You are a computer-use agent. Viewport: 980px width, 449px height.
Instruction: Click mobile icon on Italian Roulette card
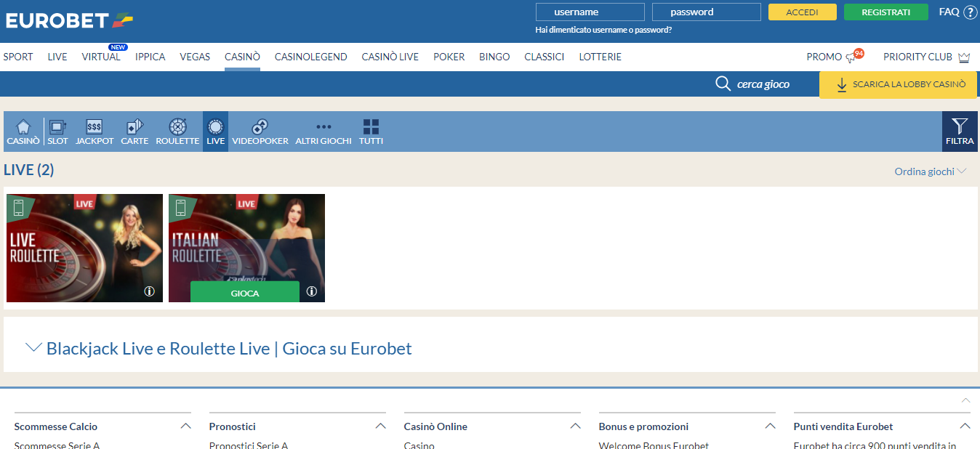(181, 208)
